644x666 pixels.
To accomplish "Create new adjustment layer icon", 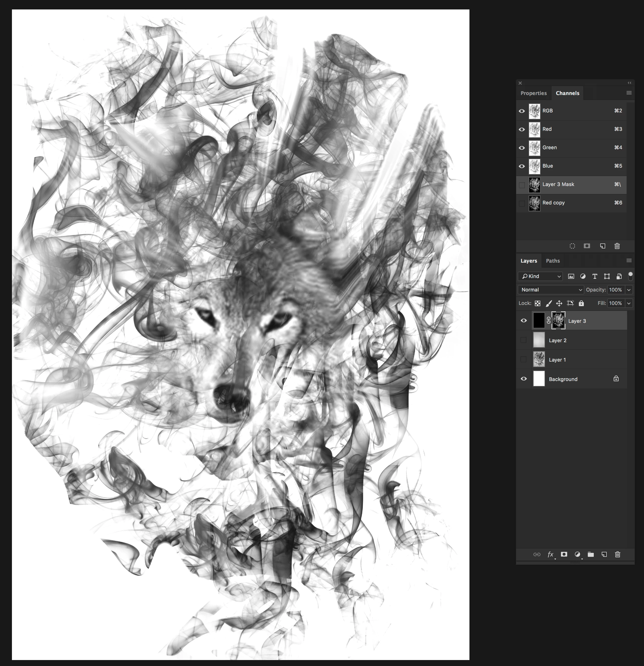I will coord(577,554).
